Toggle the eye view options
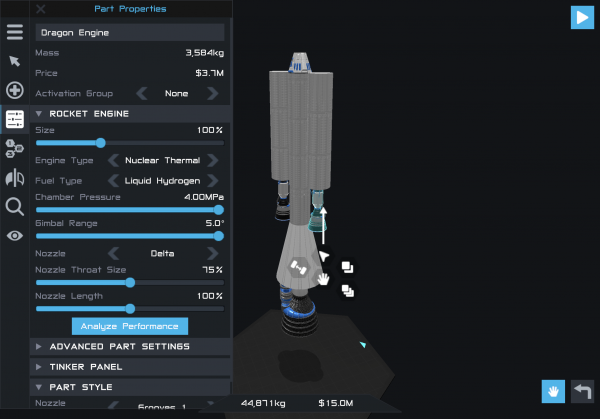The height and width of the screenshot is (419, 600). click(x=14, y=236)
